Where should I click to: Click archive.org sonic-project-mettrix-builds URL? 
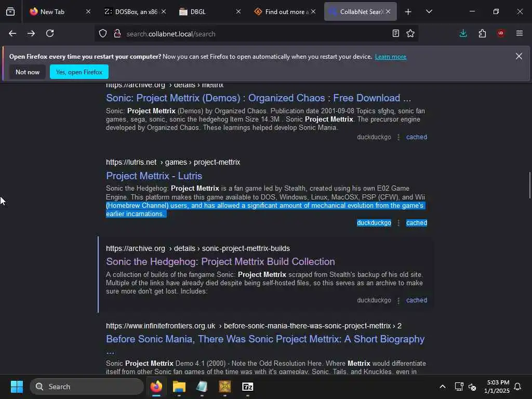pyautogui.click(x=198, y=248)
